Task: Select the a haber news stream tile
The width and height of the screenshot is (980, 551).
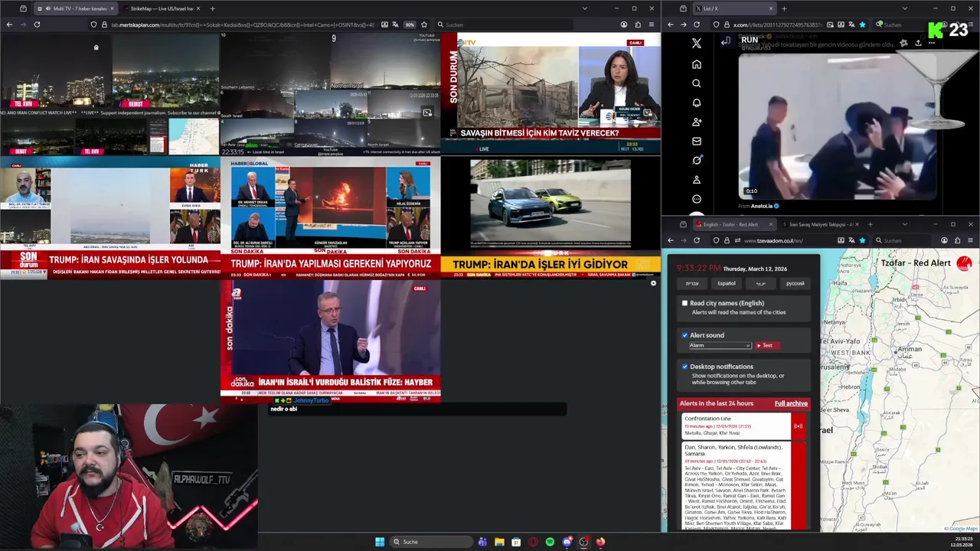Action: (331, 341)
